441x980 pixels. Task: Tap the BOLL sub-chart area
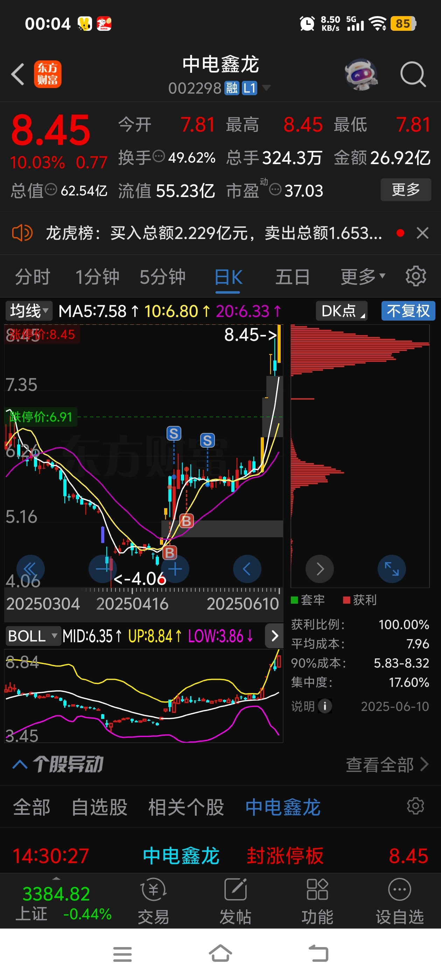[x=144, y=695]
